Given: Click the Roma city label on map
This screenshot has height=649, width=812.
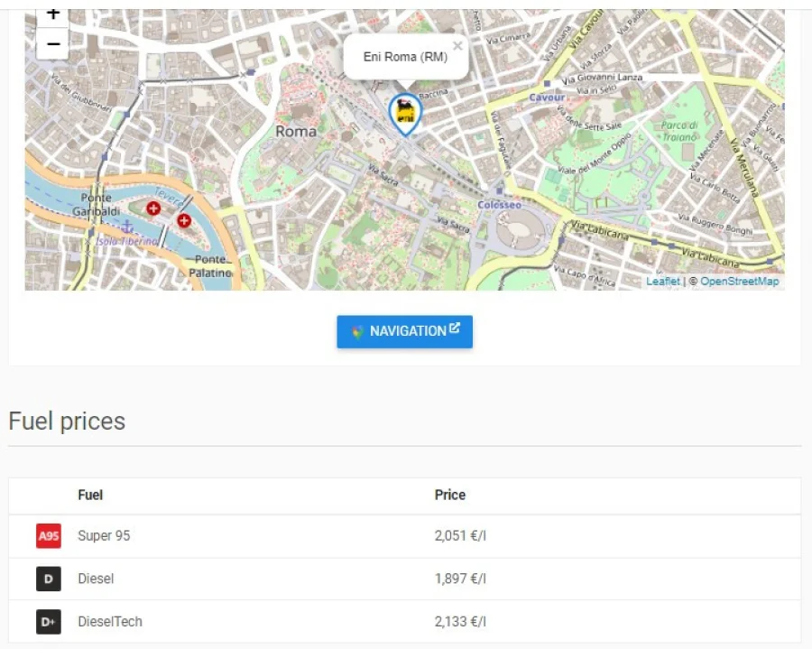Looking at the screenshot, I should pyautogui.click(x=296, y=131).
